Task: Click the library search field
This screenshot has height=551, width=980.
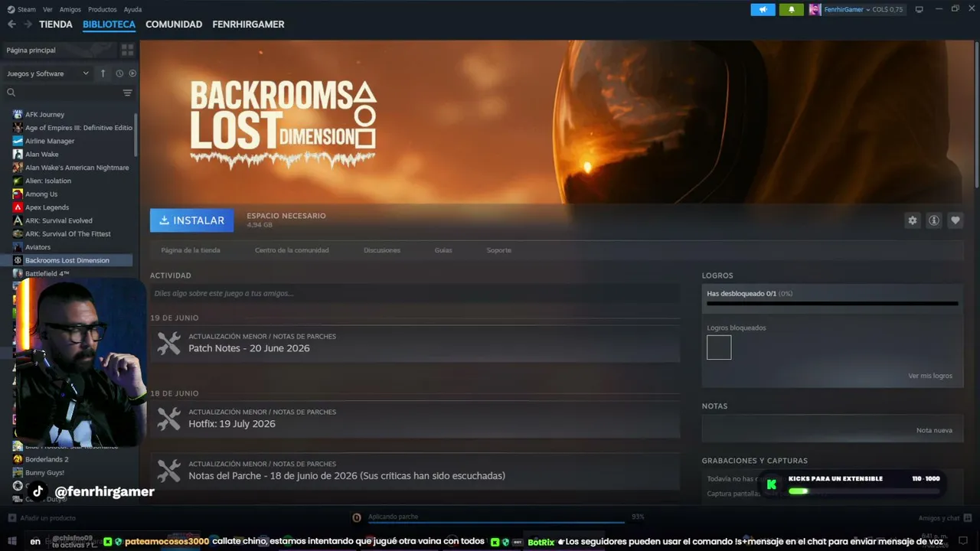Action: [x=63, y=93]
